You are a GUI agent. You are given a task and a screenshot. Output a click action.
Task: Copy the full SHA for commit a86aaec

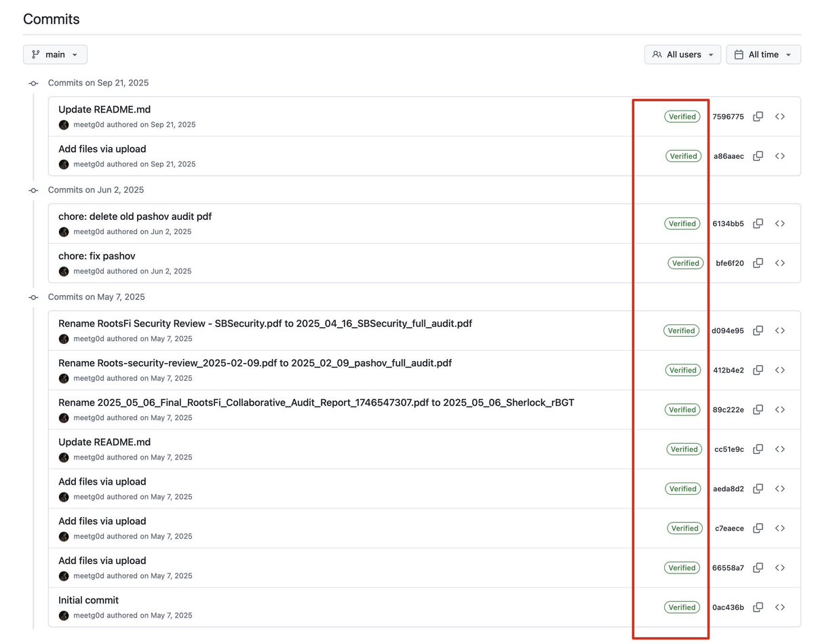(758, 155)
